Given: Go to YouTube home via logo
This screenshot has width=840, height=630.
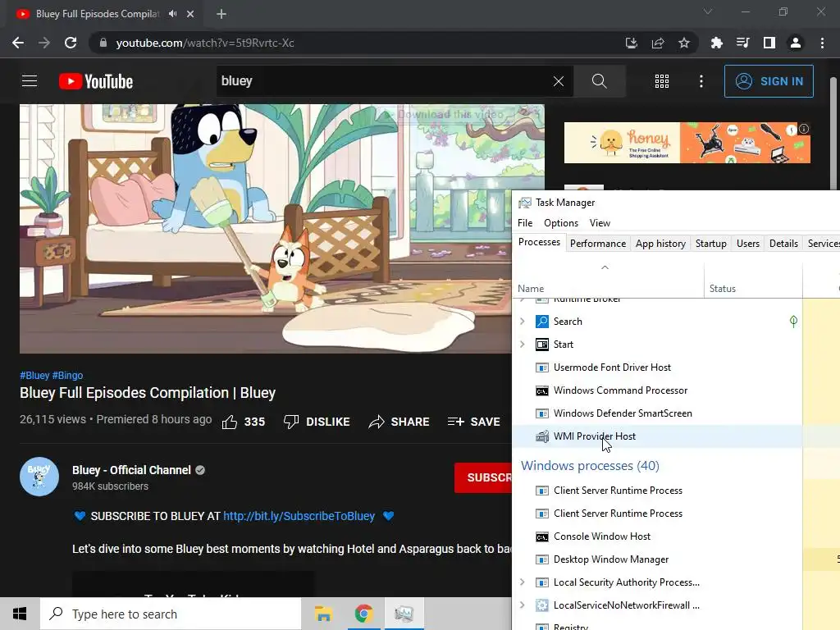Looking at the screenshot, I should 96,81.
